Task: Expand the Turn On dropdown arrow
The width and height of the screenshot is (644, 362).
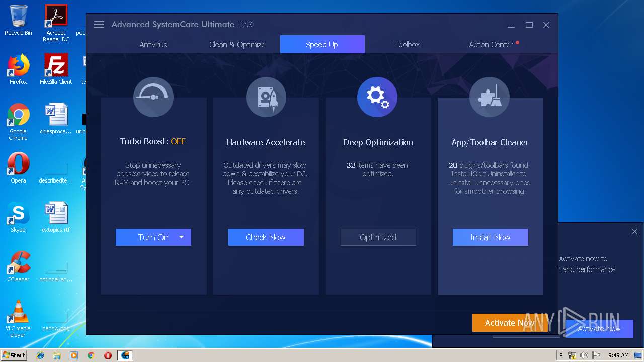Action: (x=182, y=237)
